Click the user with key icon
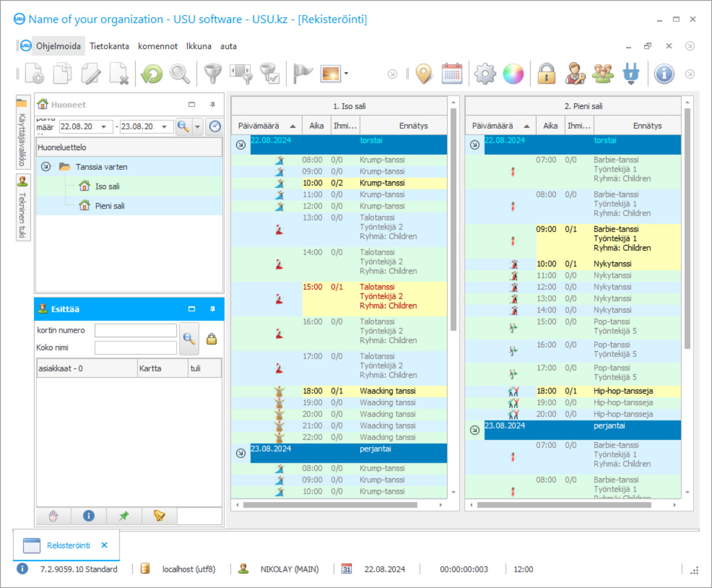712x588 pixels. 575,74
